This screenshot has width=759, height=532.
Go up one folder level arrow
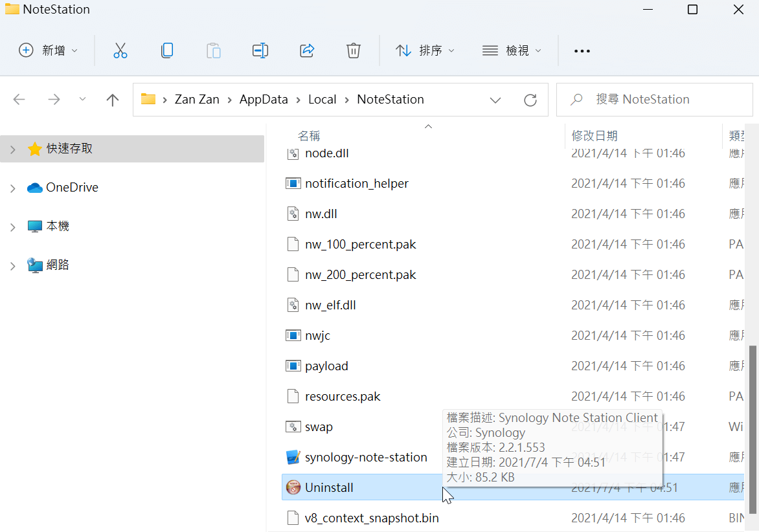pyautogui.click(x=112, y=100)
